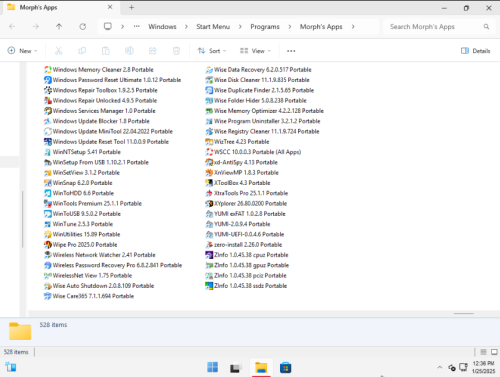Select Wise Disk Cleaner icon
This screenshot has height=377, width=500.
209,80
